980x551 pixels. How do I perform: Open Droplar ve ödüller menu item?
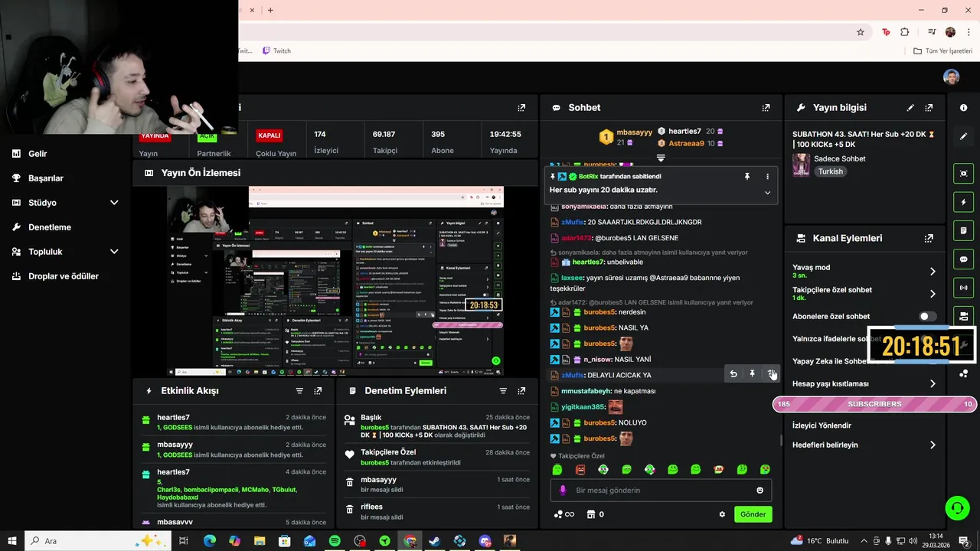pyautogui.click(x=64, y=276)
